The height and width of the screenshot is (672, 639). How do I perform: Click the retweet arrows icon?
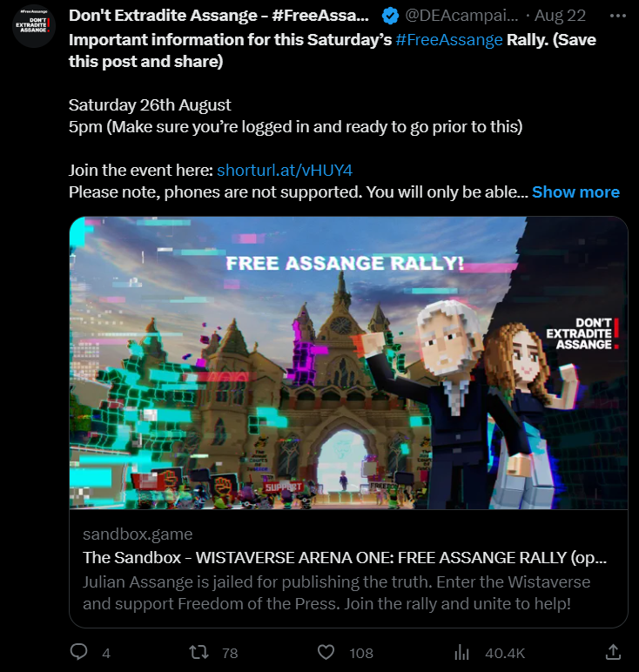click(x=198, y=652)
